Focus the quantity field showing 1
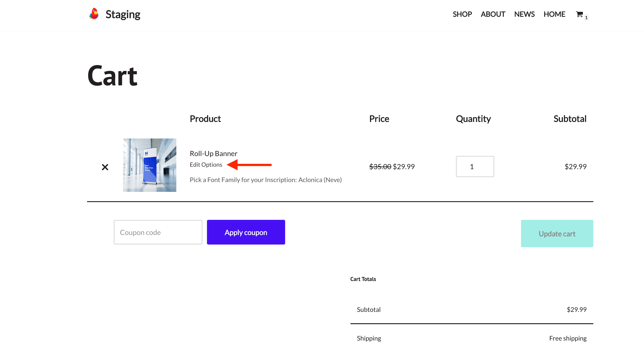The width and height of the screenshot is (644, 353). click(x=475, y=167)
